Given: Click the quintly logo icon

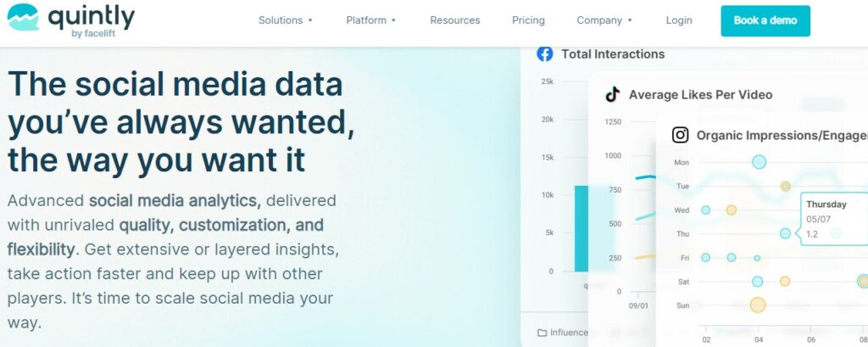Looking at the screenshot, I should (23, 19).
